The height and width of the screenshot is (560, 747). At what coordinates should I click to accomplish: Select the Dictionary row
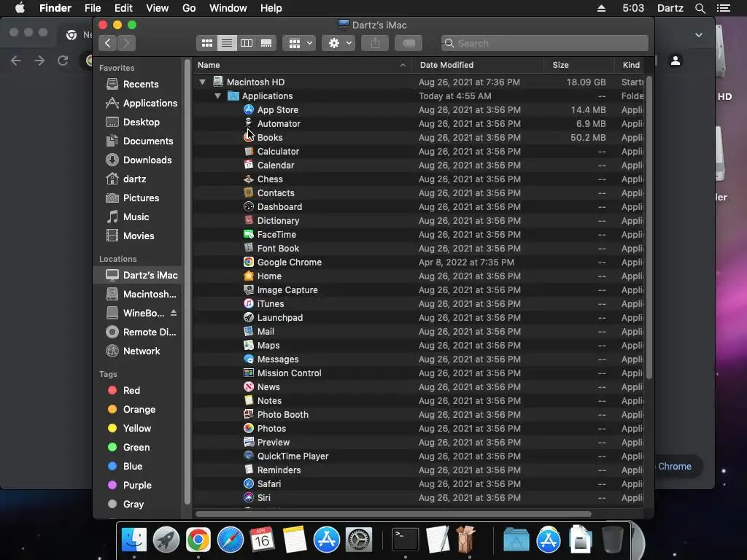(419, 220)
